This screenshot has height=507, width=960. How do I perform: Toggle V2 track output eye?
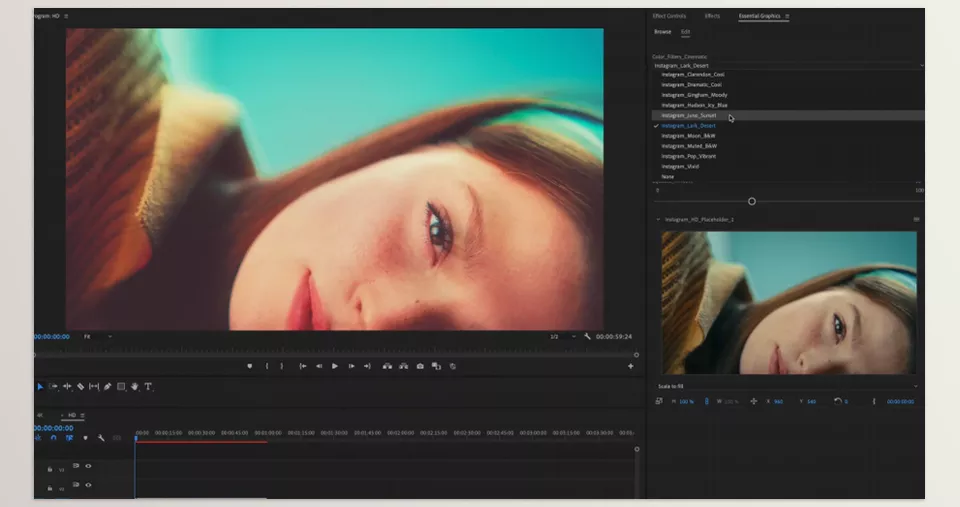[x=88, y=485]
